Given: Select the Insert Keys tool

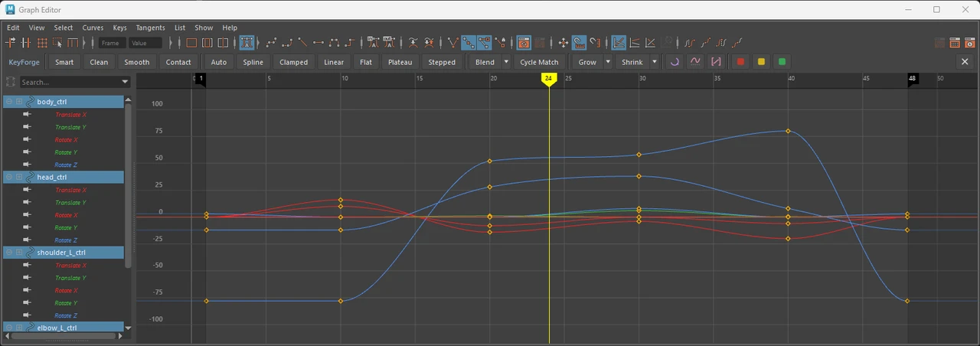Looking at the screenshot, I should [x=25, y=43].
